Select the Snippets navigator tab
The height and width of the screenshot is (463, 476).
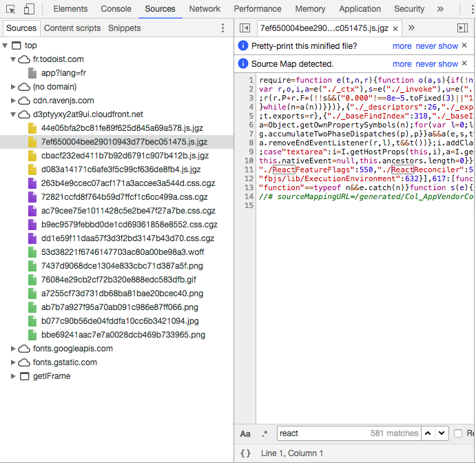point(125,28)
